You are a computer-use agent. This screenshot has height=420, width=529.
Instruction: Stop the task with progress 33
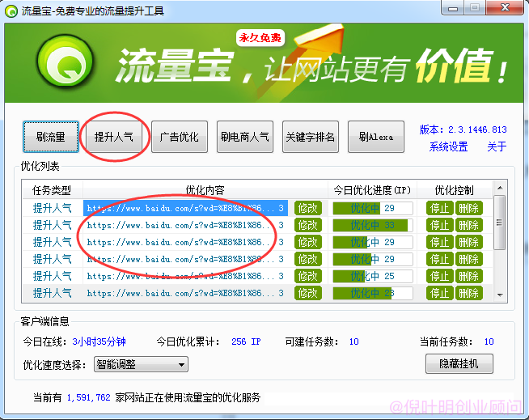[x=439, y=225]
